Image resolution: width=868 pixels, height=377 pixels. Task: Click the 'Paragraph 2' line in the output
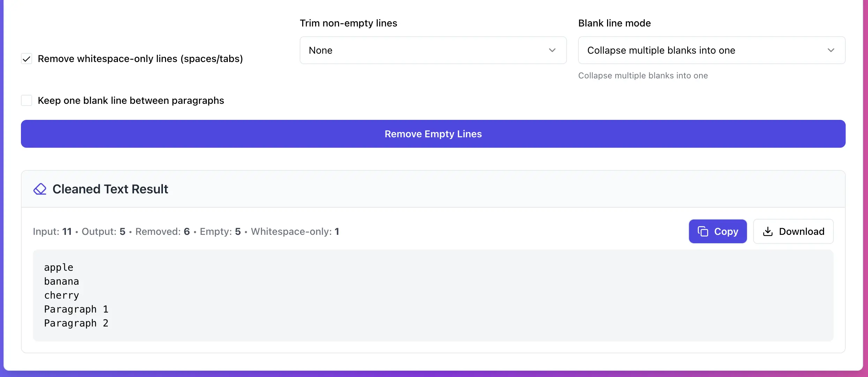[x=76, y=323]
